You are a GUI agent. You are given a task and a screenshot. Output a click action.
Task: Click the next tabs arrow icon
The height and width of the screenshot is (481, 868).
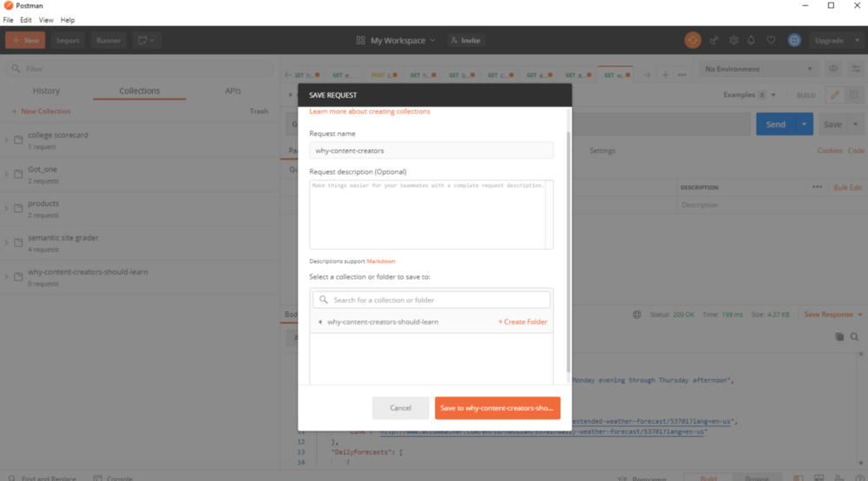(647, 75)
